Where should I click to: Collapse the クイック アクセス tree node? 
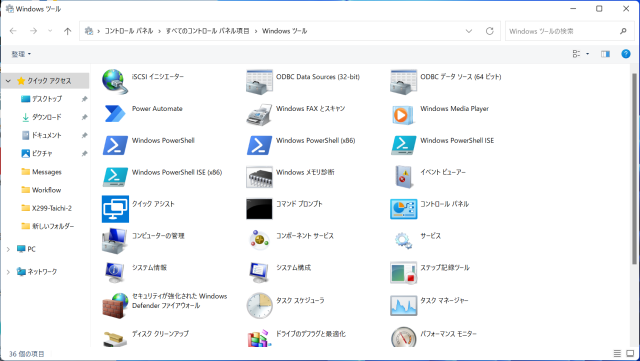[8, 81]
